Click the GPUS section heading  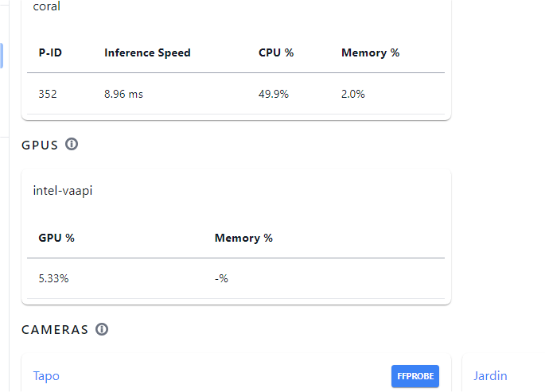pyautogui.click(x=40, y=146)
